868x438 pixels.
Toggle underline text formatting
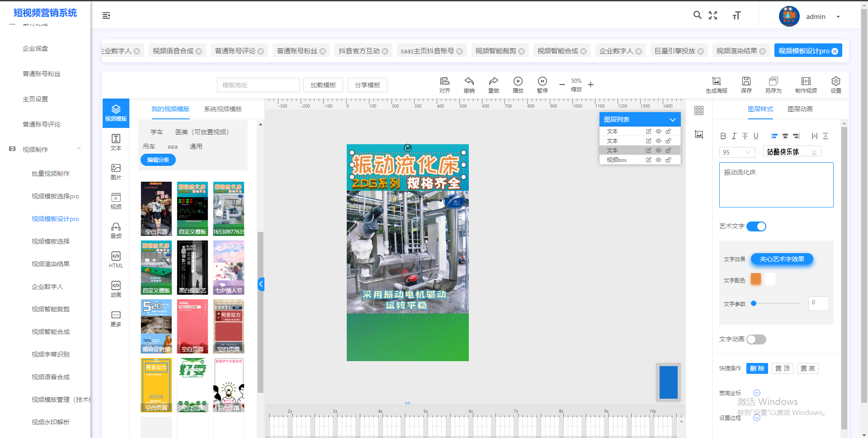(x=755, y=136)
